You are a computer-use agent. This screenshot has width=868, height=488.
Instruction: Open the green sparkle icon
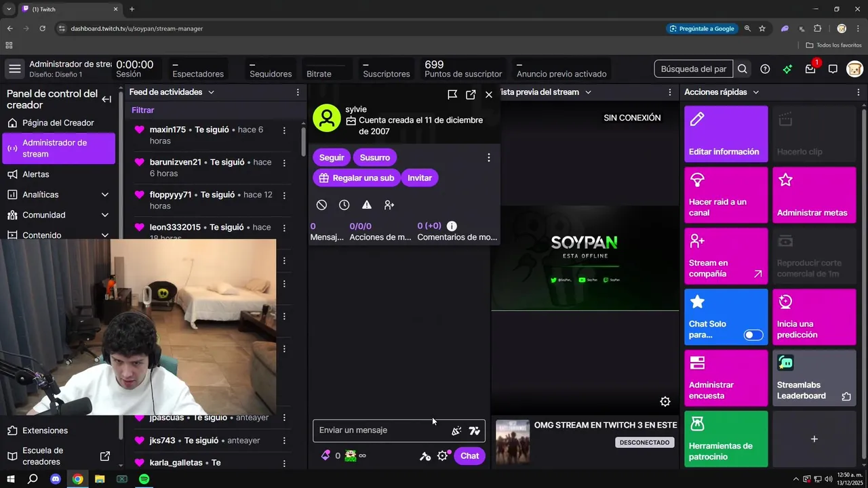pos(787,68)
